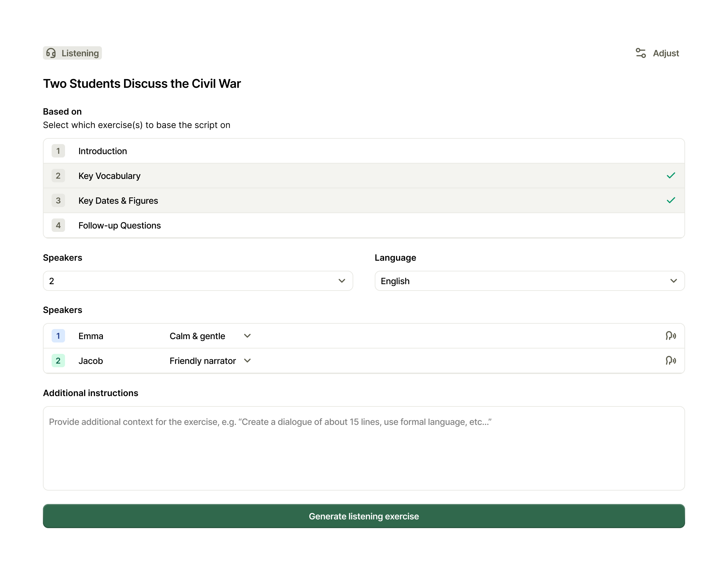Preview Jacob's voice with speaker icon
Viewport: 728px width, 571px height.
point(671,361)
